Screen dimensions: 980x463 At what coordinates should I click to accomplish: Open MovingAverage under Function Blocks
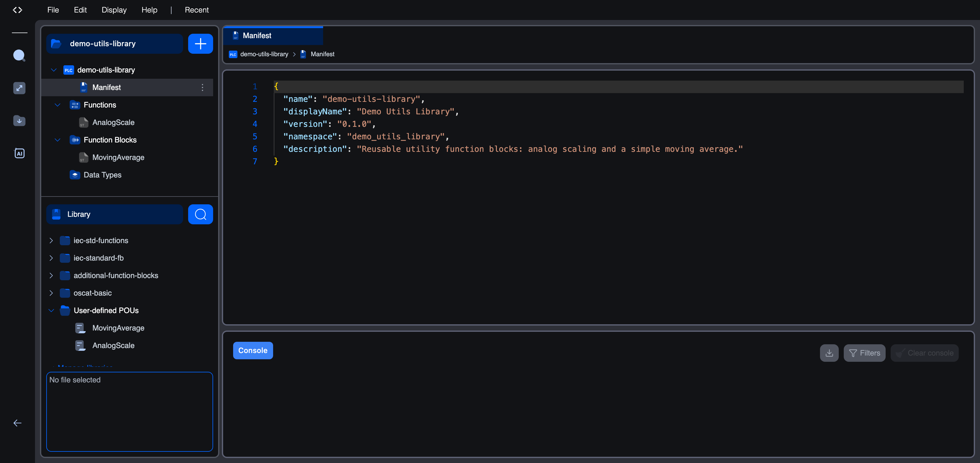tap(118, 157)
